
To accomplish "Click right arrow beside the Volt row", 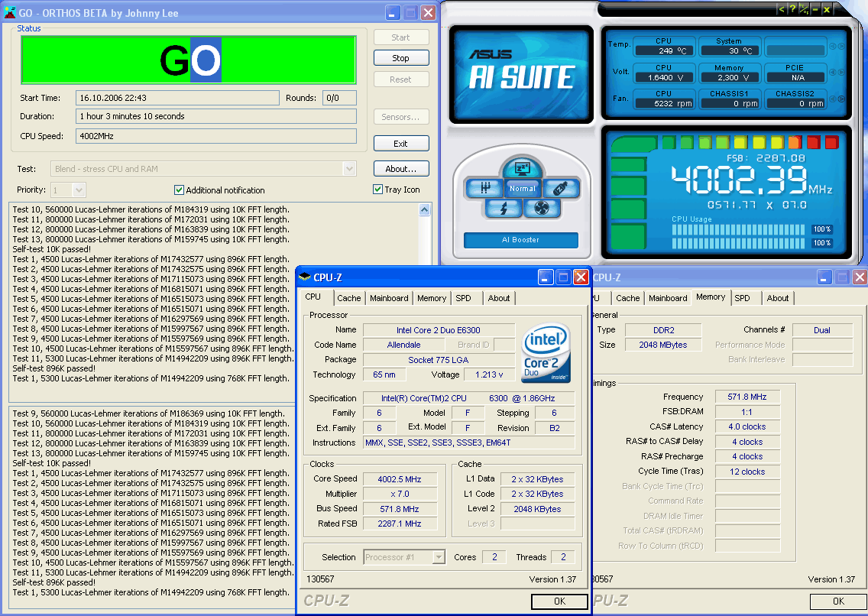I will pos(841,73).
